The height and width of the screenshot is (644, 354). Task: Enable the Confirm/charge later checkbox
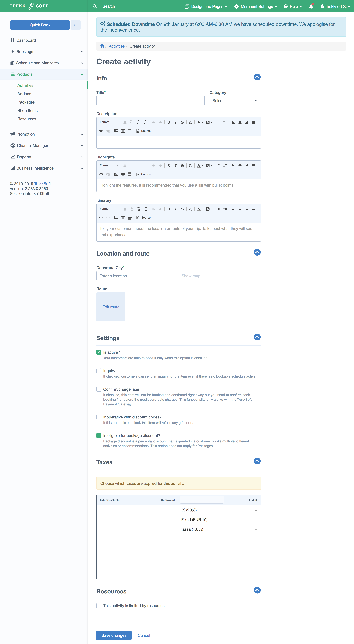(x=99, y=389)
